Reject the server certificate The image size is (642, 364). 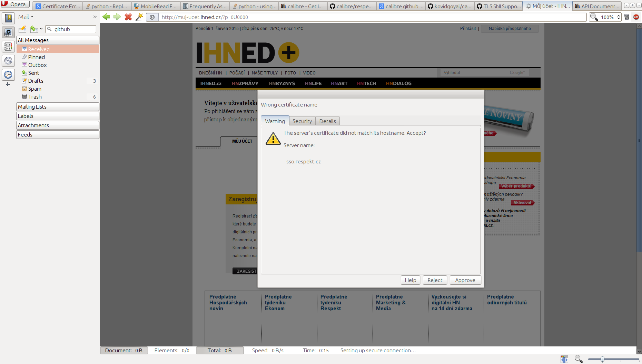pyautogui.click(x=435, y=280)
